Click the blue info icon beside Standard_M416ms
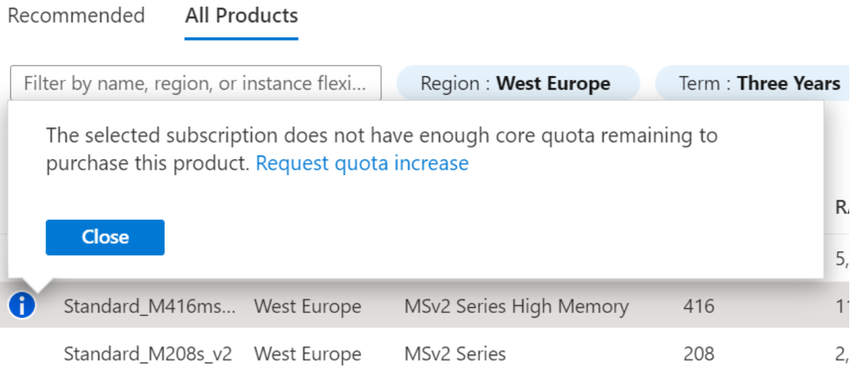The height and width of the screenshot is (370, 868). 21,306
